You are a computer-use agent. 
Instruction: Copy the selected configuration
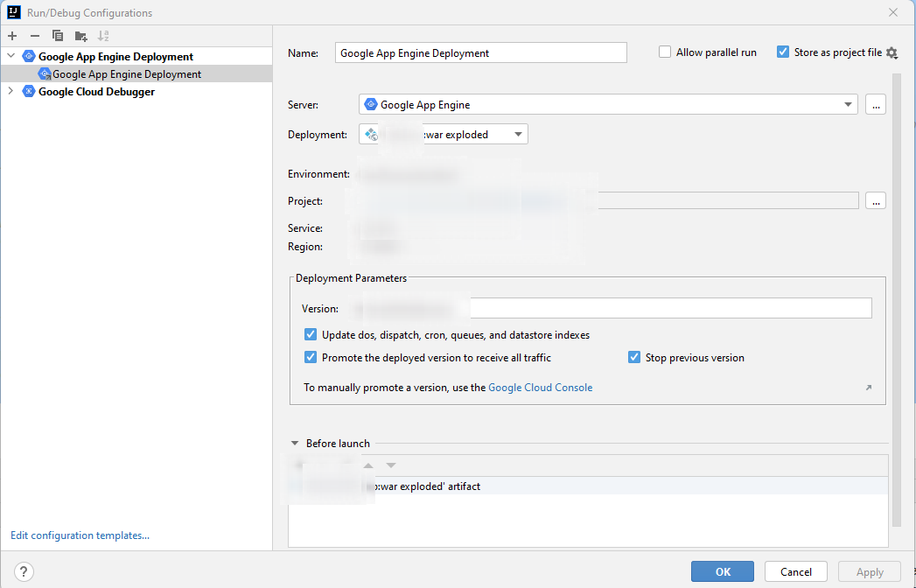pyautogui.click(x=57, y=36)
